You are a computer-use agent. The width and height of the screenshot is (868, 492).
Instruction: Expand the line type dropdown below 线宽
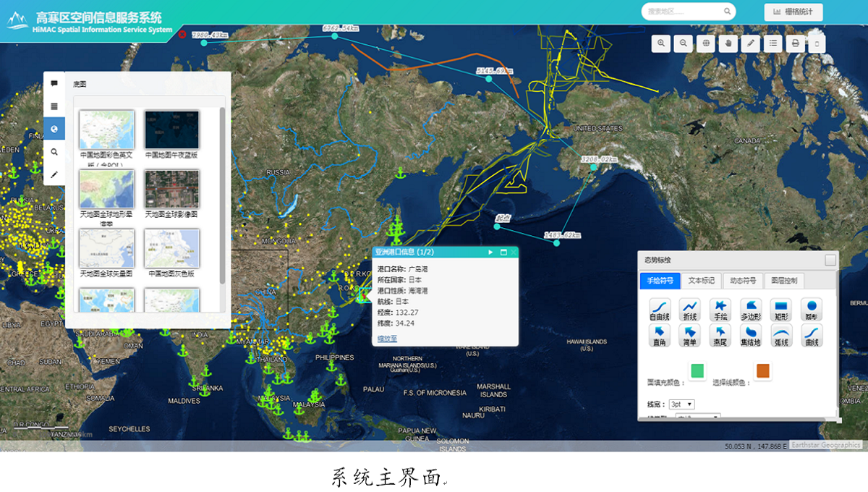[x=697, y=417]
